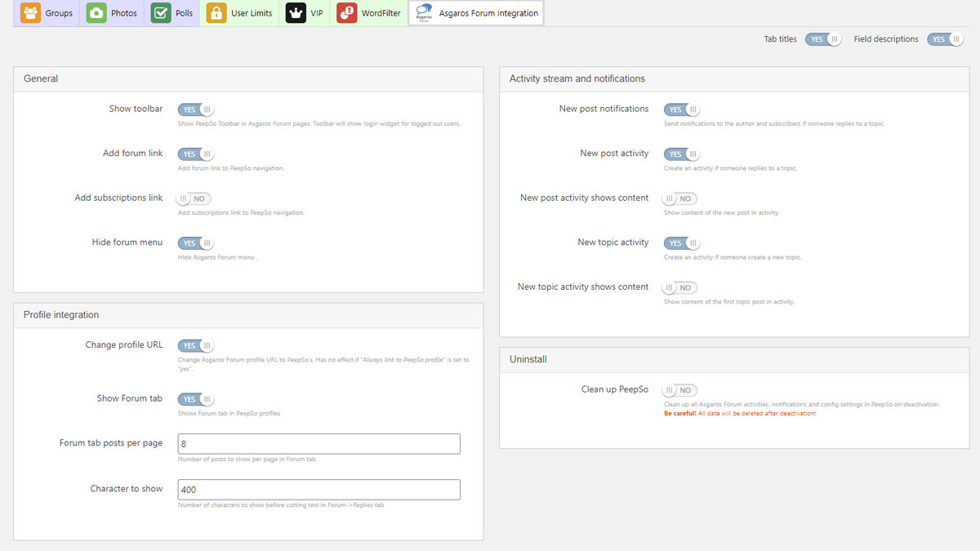Select the Asgaros Forum Integration tab
This screenshot has height=551, width=980.
click(475, 13)
